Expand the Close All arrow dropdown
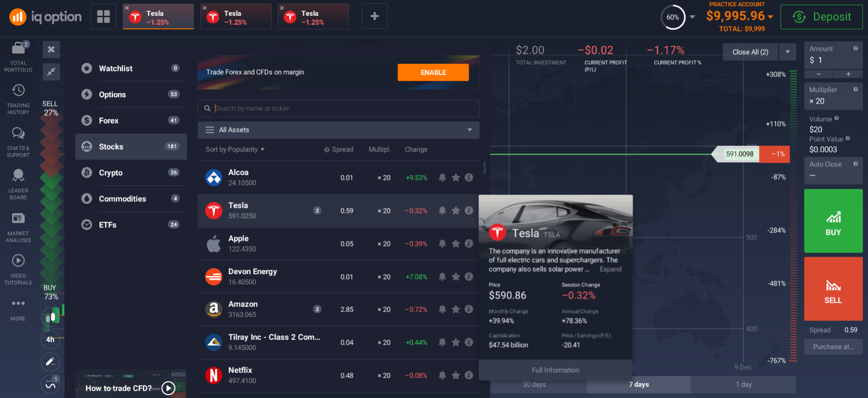The width and height of the screenshot is (868, 398). click(x=788, y=52)
